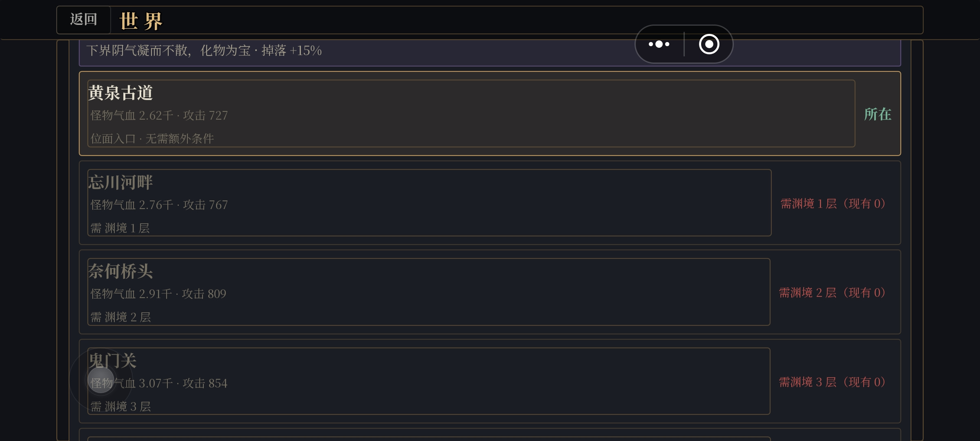Tap 需渊境 2 层 requirement text
980x441 pixels.
[x=832, y=292]
